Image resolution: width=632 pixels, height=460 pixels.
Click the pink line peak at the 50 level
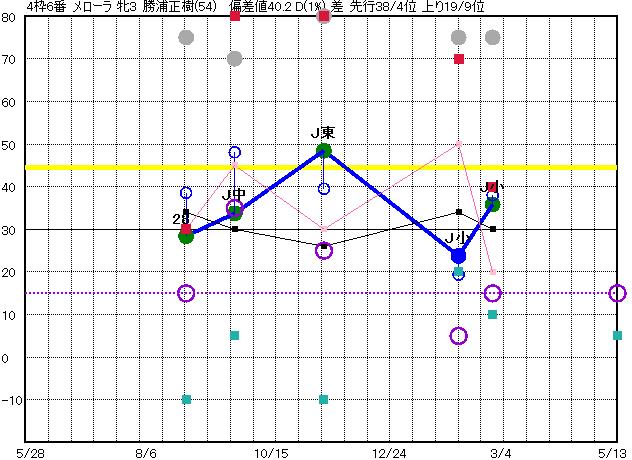pos(459,144)
